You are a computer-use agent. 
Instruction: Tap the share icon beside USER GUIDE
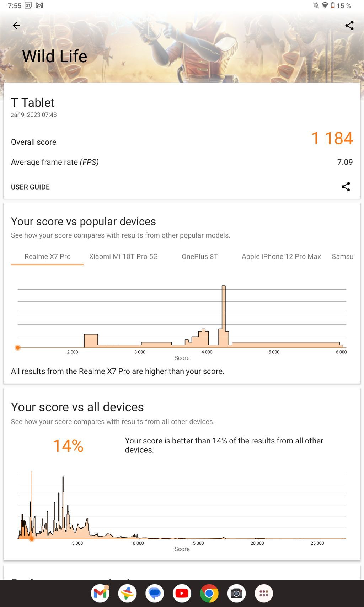click(346, 187)
